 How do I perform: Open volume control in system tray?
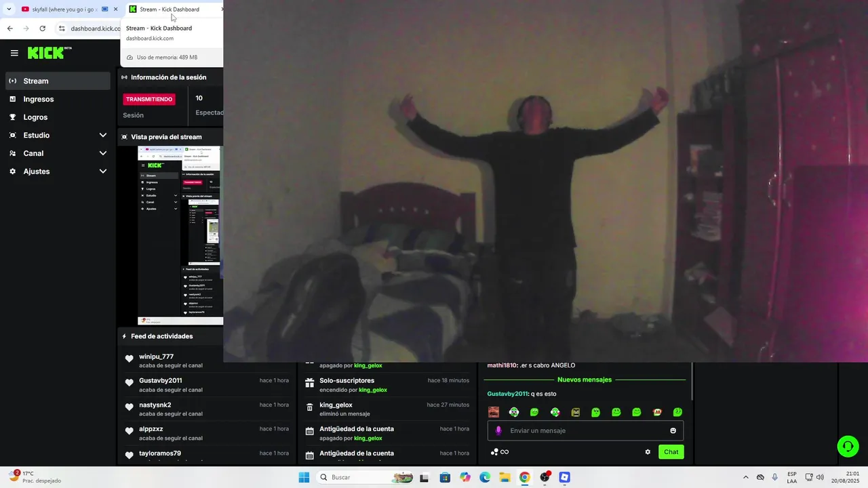point(820,477)
